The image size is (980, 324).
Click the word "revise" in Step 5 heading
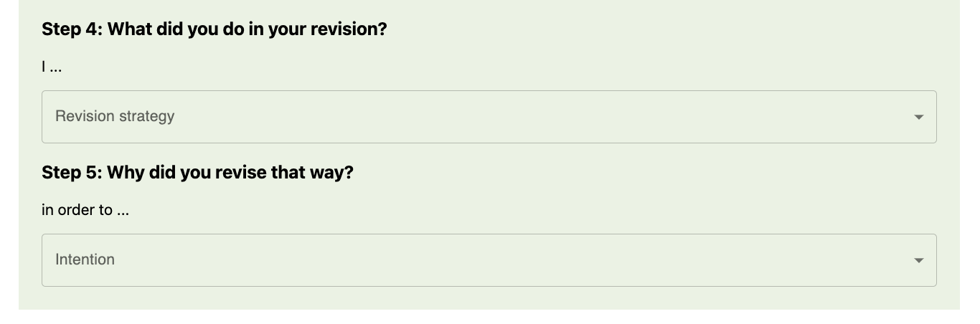click(x=240, y=173)
